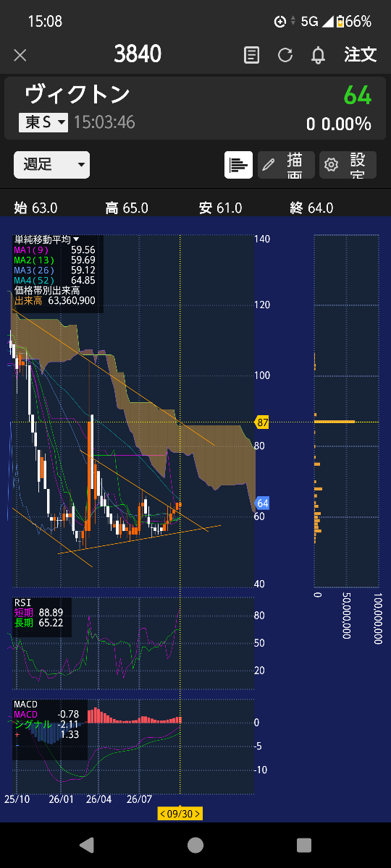
Task: Tap the Android home navigation button
Action: click(x=195, y=845)
